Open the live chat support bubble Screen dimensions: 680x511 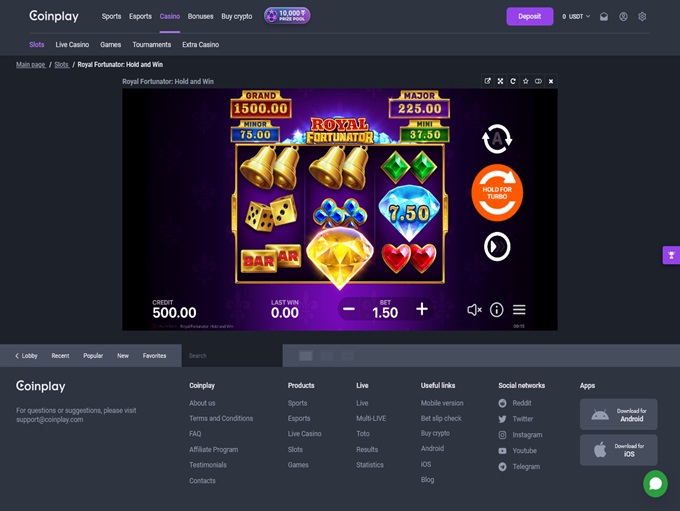point(655,484)
